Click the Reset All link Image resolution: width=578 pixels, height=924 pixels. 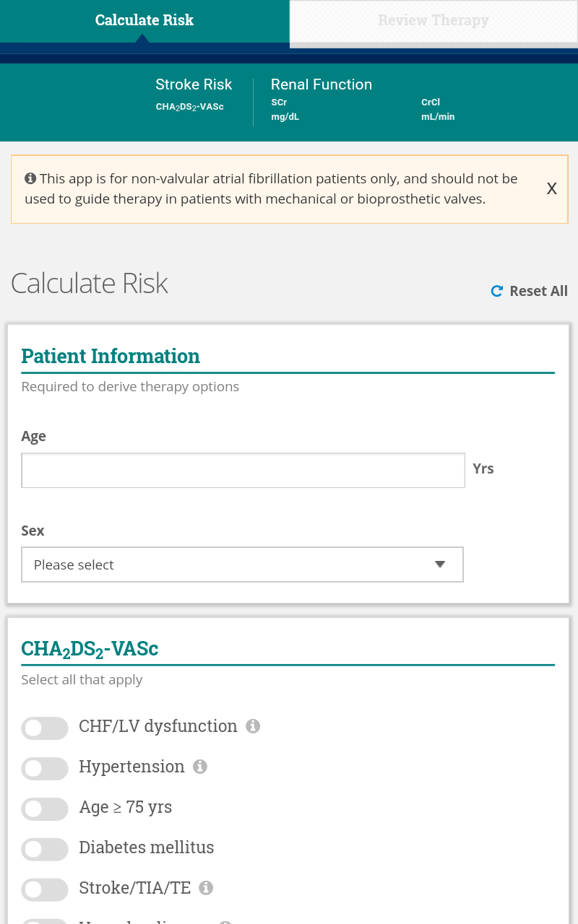point(529,291)
